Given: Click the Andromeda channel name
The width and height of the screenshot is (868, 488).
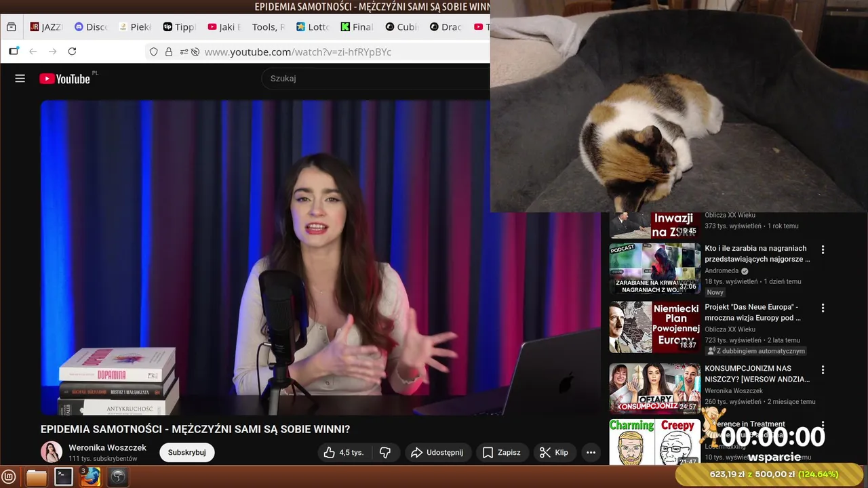Looking at the screenshot, I should (x=722, y=270).
